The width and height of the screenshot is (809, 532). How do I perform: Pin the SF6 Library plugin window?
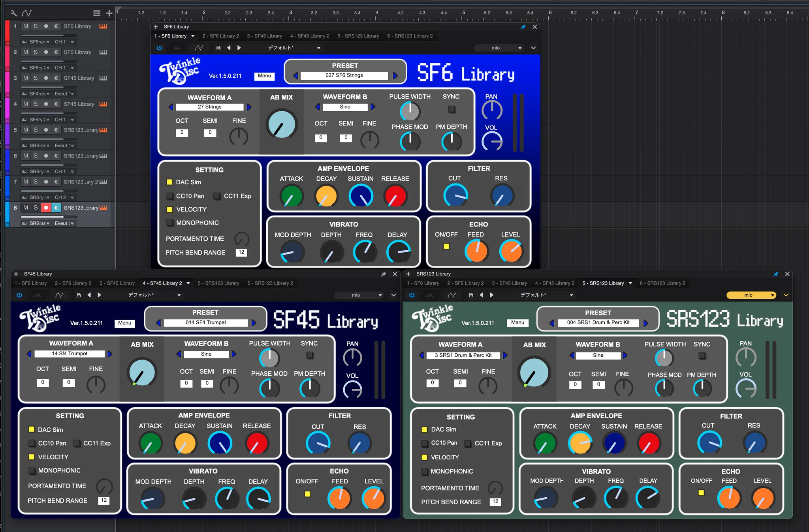523,27
